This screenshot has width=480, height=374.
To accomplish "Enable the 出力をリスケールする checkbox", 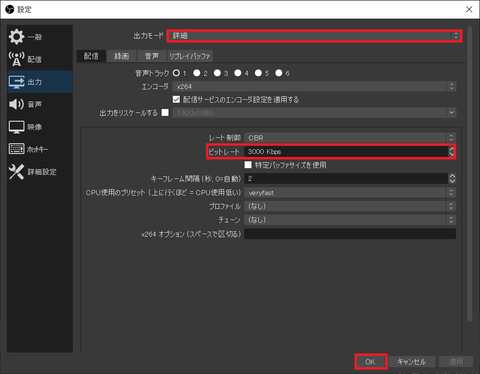I will [165, 113].
